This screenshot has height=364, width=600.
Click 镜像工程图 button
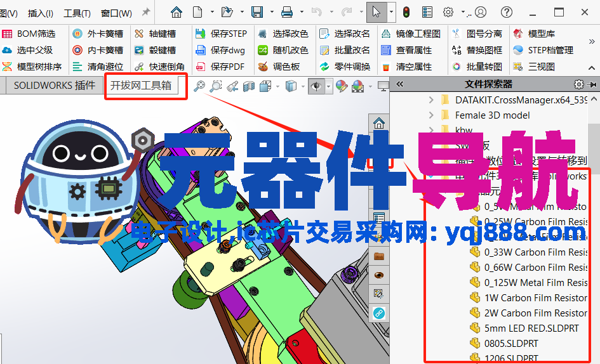(x=411, y=34)
